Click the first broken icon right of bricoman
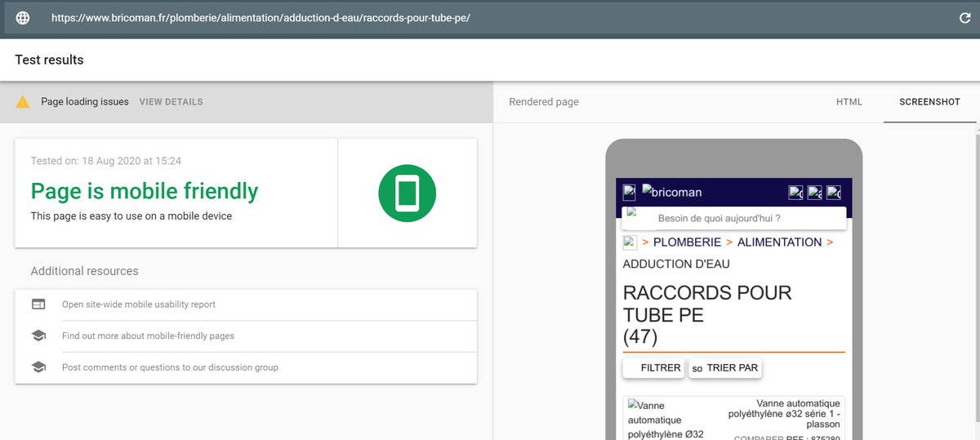Screen dimensions: 980x440 (795, 193)
